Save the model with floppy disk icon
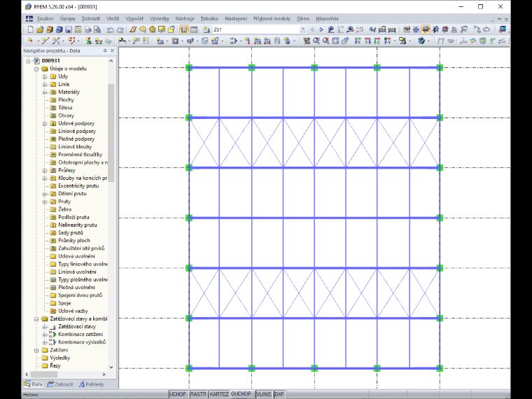This screenshot has height=399, width=532. [69, 29]
